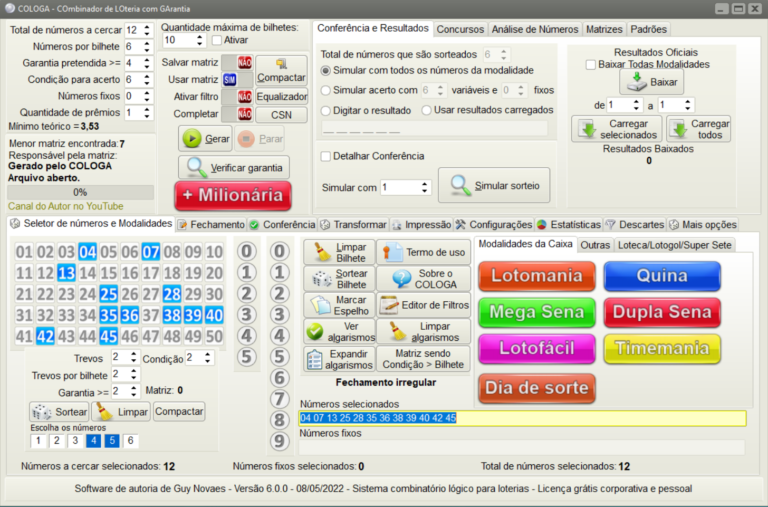Screen dimensions: 768x507
Task: Click the Simular sorteio magnifier button
Action: pyautogui.click(x=494, y=185)
